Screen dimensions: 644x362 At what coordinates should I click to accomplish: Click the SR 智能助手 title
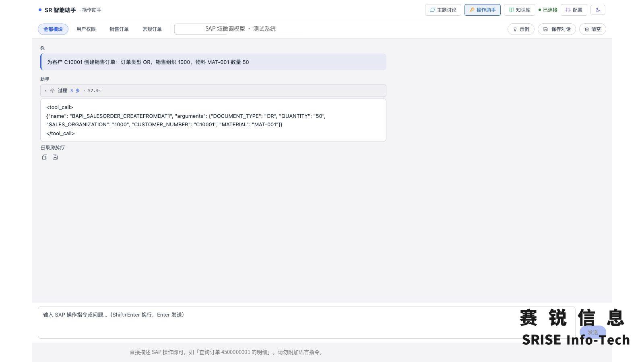coord(60,10)
